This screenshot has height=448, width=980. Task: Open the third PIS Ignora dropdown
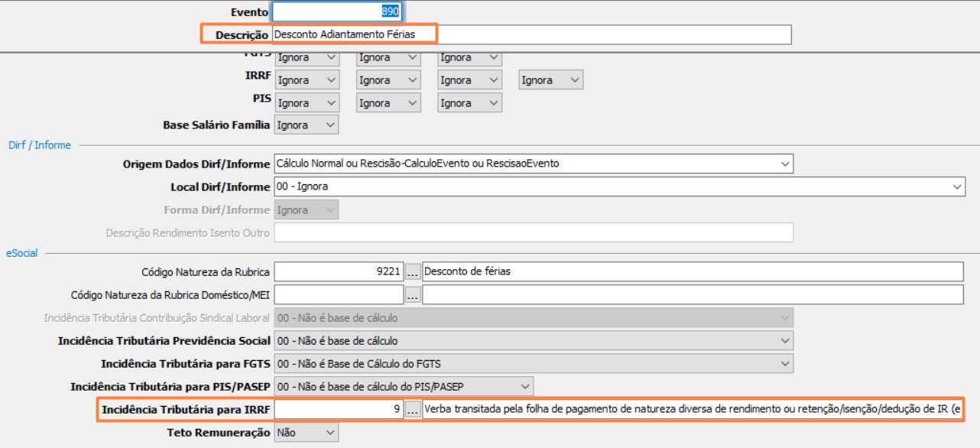pos(469,103)
